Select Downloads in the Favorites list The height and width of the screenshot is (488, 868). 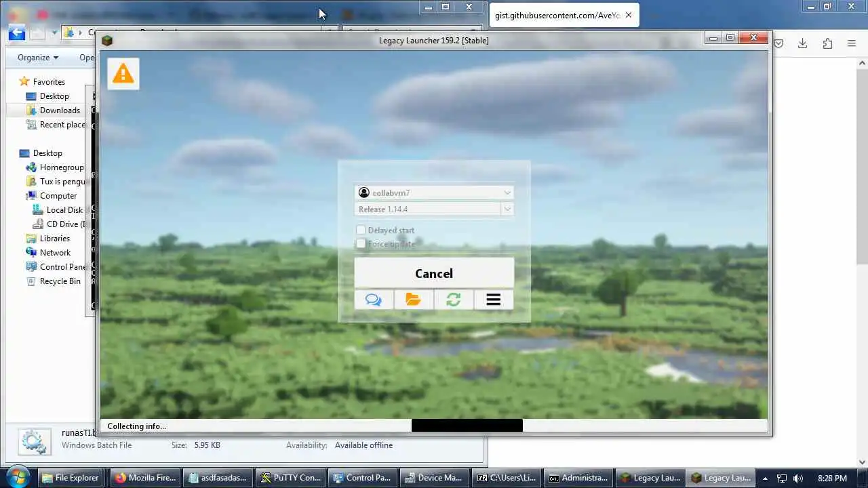point(60,110)
